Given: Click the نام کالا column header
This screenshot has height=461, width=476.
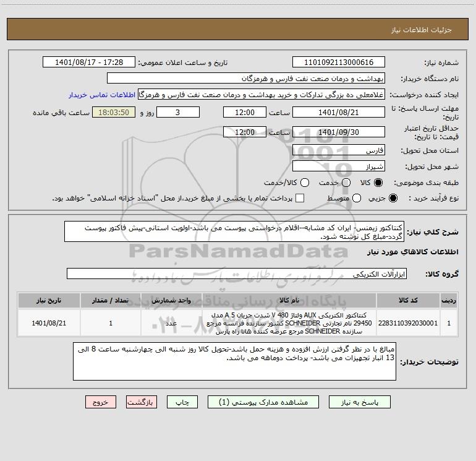Looking at the screenshot, I should (289, 300).
